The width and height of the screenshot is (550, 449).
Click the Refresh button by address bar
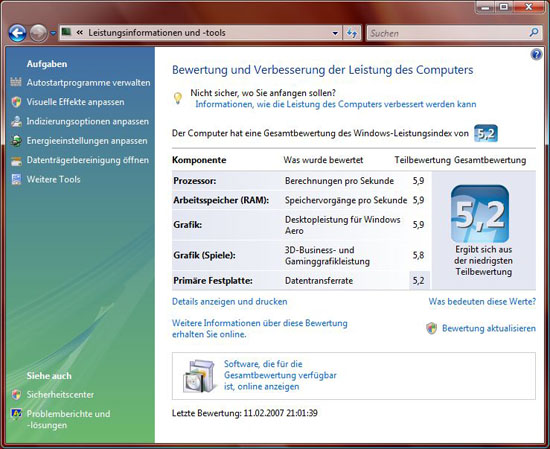point(352,33)
